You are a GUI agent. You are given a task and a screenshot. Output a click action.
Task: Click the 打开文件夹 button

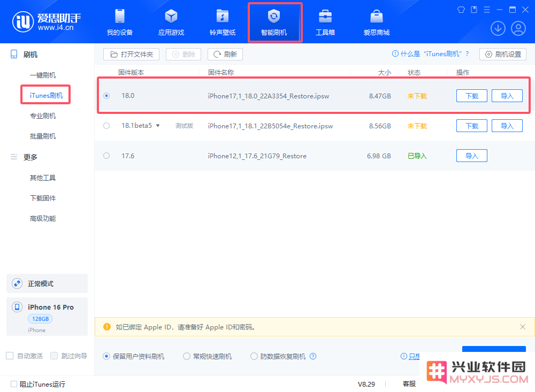[x=132, y=54]
